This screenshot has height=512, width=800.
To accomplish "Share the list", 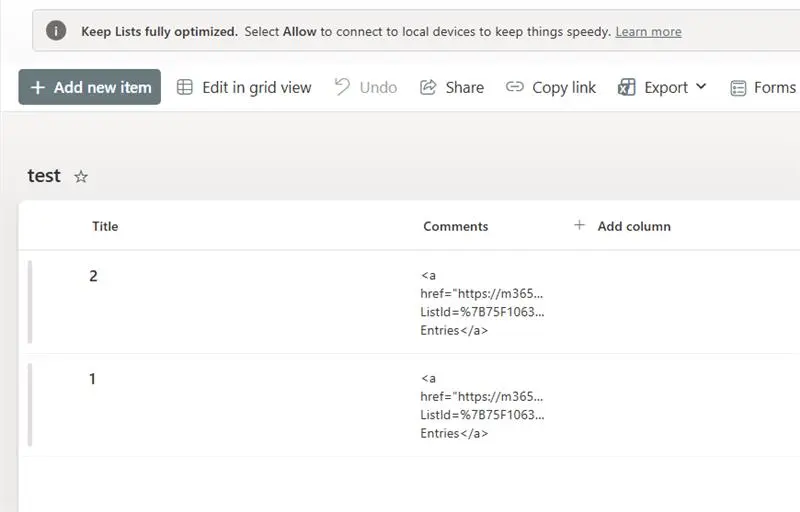I will pyautogui.click(x=452, y=88).
